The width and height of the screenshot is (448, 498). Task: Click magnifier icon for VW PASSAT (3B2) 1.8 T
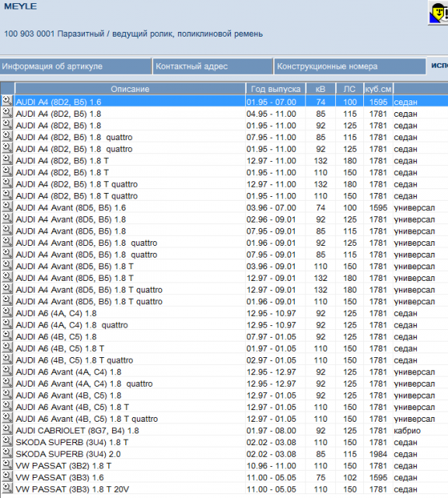tap(7, 465)
